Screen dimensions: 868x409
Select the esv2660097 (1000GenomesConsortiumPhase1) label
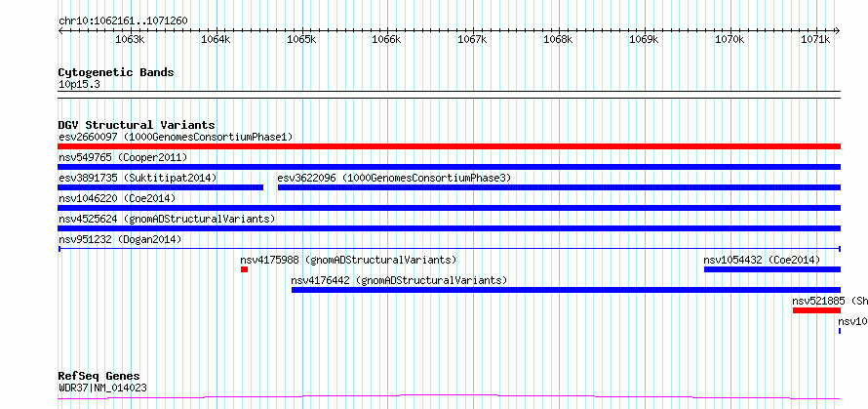[176, 137]
